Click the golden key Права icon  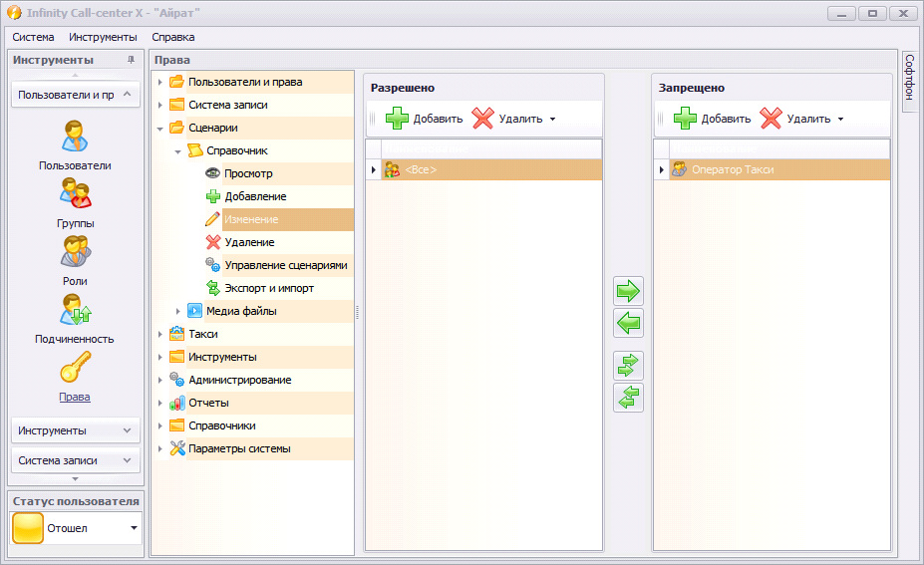point(76,367)
